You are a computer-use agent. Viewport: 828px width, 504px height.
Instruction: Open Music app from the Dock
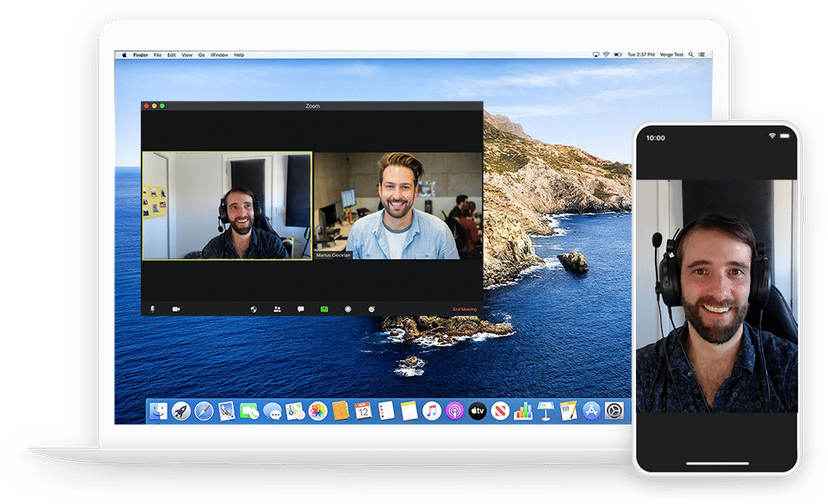(x=431, y=411)
